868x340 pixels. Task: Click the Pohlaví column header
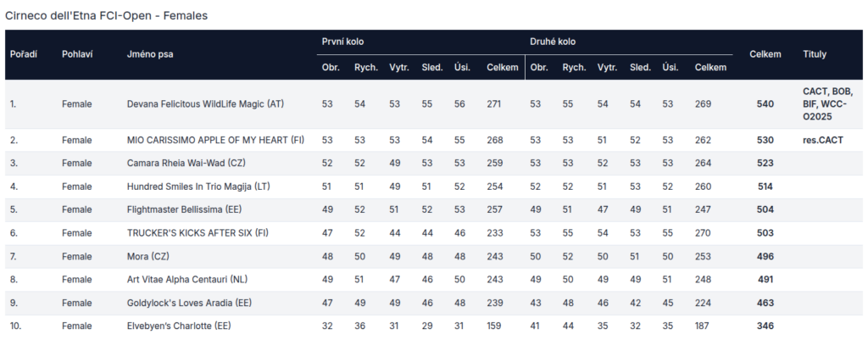point(77,54)
